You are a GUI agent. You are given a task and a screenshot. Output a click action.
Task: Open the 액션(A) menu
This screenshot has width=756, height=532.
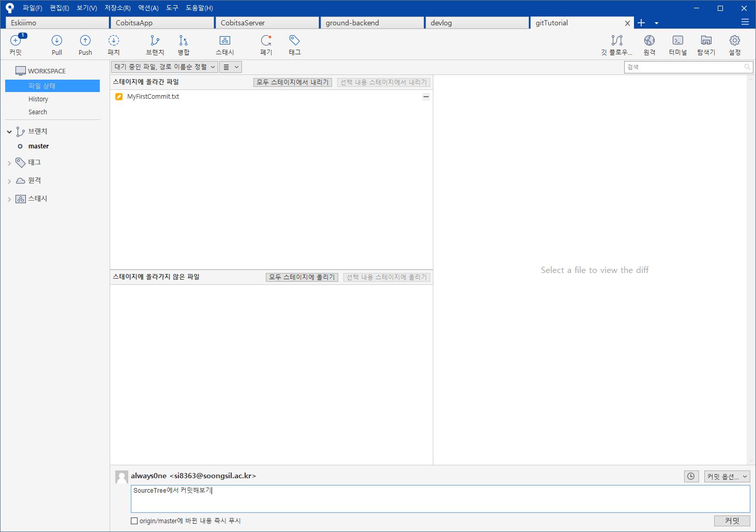148,8
